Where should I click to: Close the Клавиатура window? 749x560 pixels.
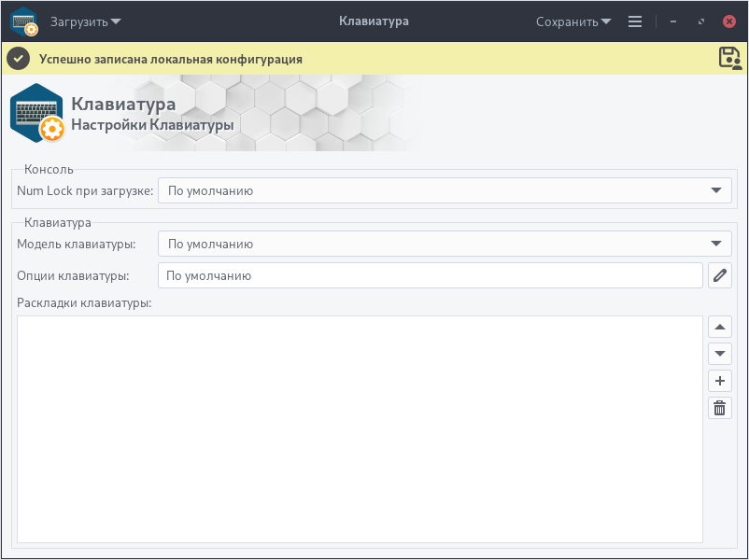click(x=728, y=21)
